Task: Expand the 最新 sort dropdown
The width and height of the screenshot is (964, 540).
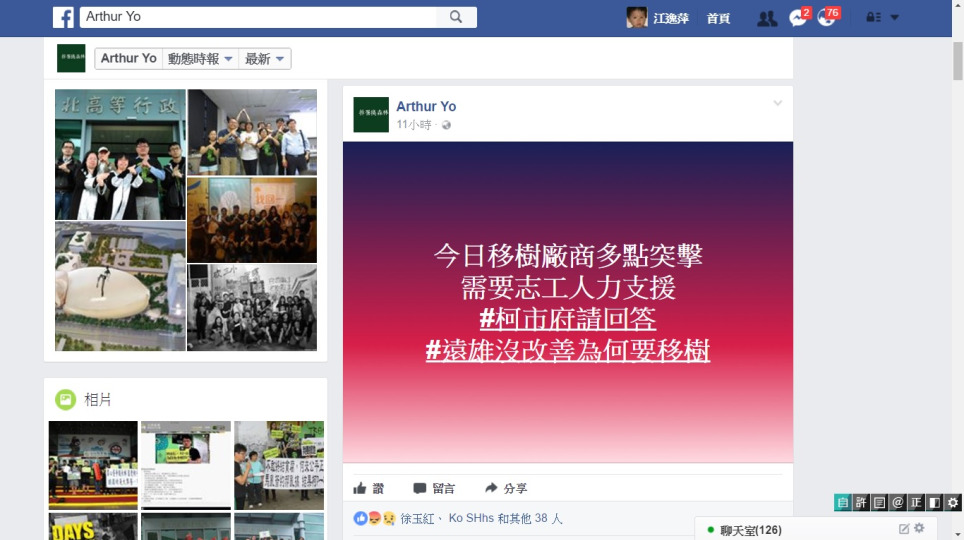Action: click(x=264, y=58)
